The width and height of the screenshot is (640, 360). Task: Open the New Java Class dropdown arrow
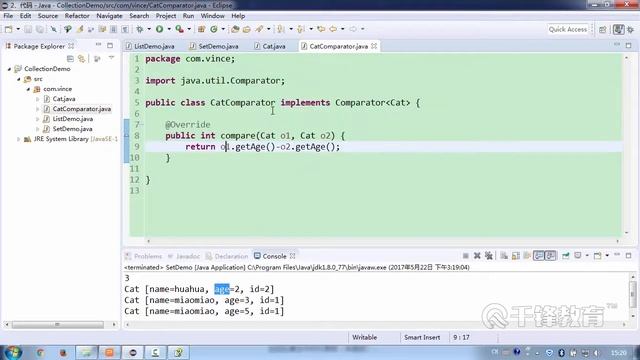click(223, 29)
